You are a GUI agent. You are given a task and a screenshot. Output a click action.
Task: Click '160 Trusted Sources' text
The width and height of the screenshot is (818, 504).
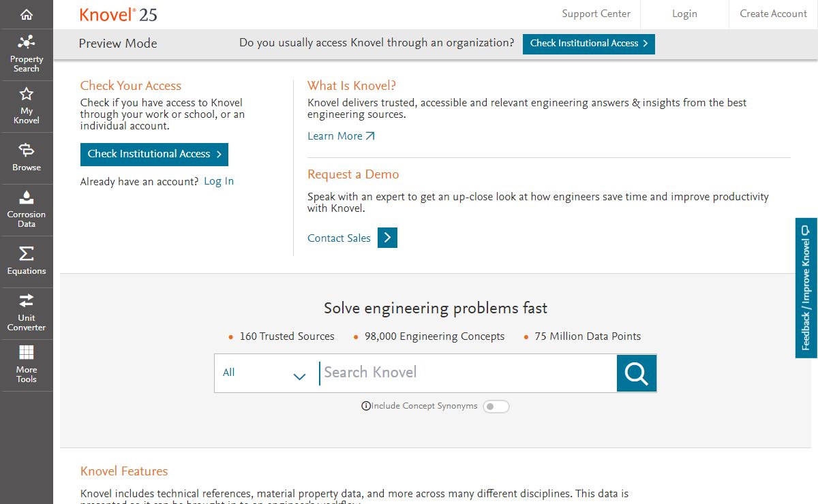[x=287, y=336]
